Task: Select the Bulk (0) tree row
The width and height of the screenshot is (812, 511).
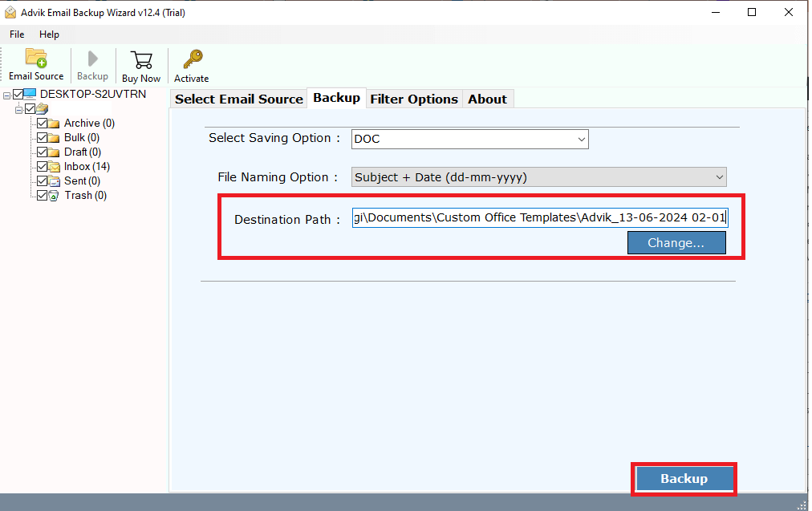Action: click(81, 138)
